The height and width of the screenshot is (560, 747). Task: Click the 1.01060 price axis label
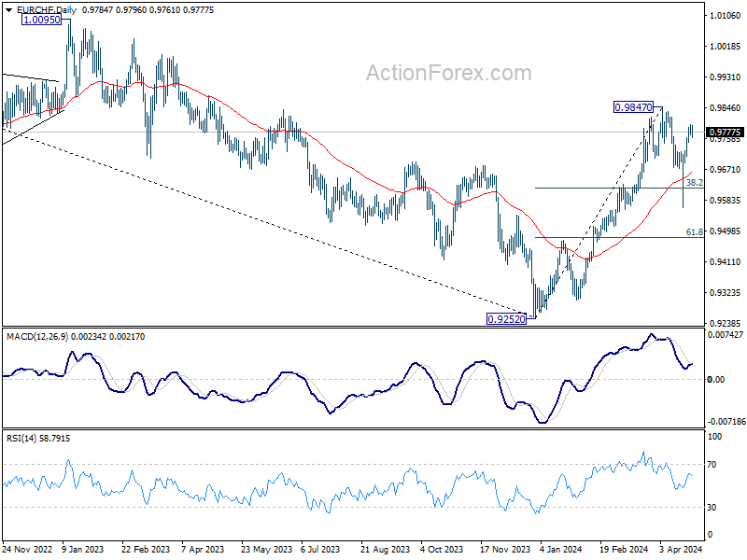(x=726, y=16)
